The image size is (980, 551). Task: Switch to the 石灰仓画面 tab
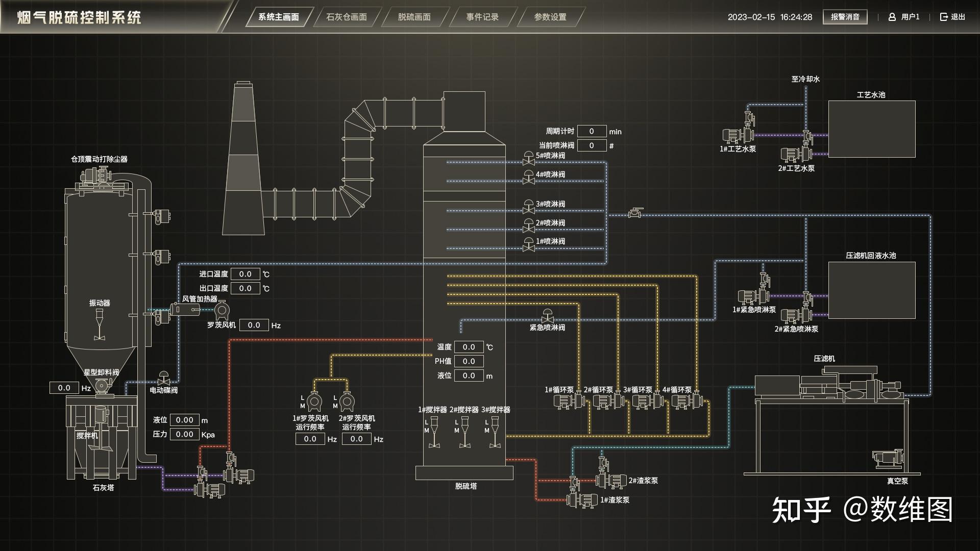(x=347, y=17)
